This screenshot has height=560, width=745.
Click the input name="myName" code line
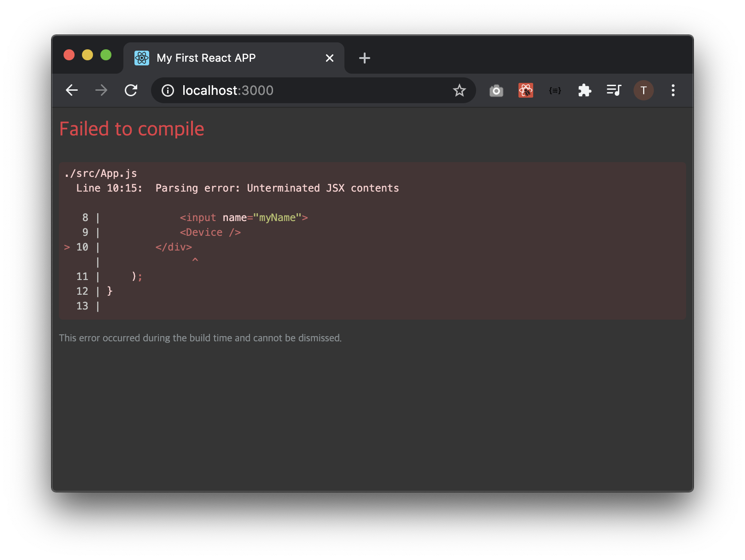coord(244,218)
